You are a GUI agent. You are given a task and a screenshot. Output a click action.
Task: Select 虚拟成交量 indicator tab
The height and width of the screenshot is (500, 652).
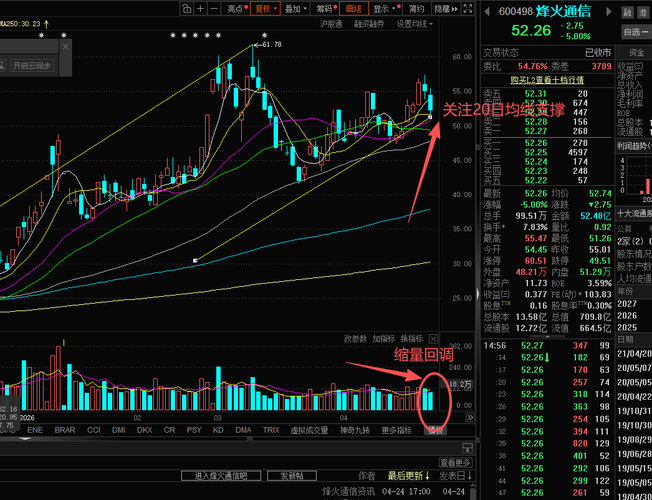[x=309, y=430]
